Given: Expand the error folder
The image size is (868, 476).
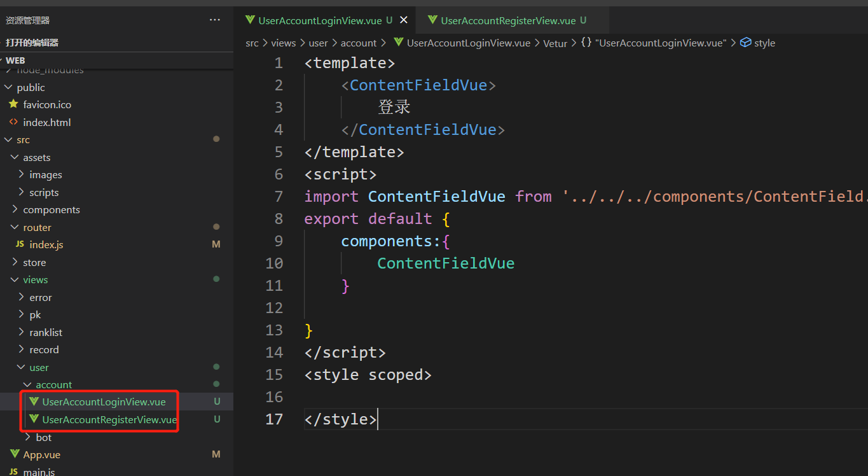Looking at the screenshot, I should (21, 297).
